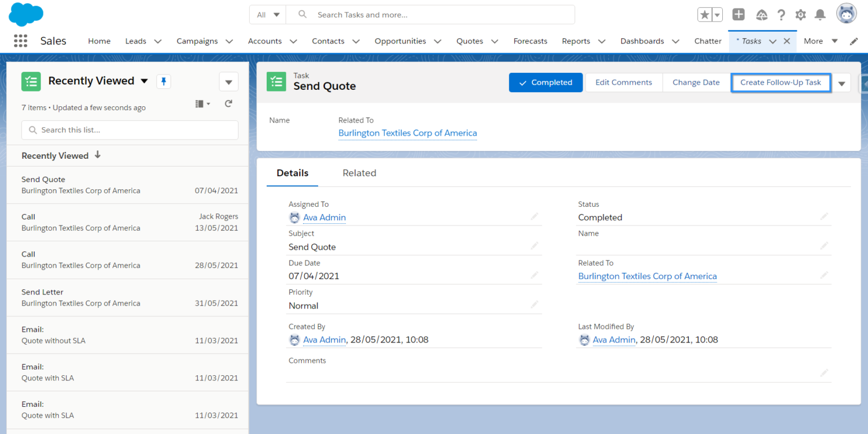Edit the Priority field via pencil icon
The height and width of the screenshot is (434, 868).
[534, 305]
